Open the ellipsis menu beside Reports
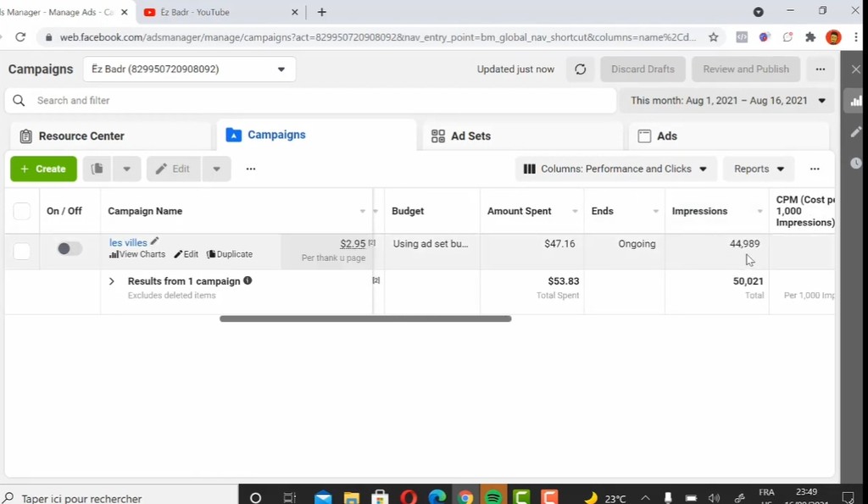 815,169
